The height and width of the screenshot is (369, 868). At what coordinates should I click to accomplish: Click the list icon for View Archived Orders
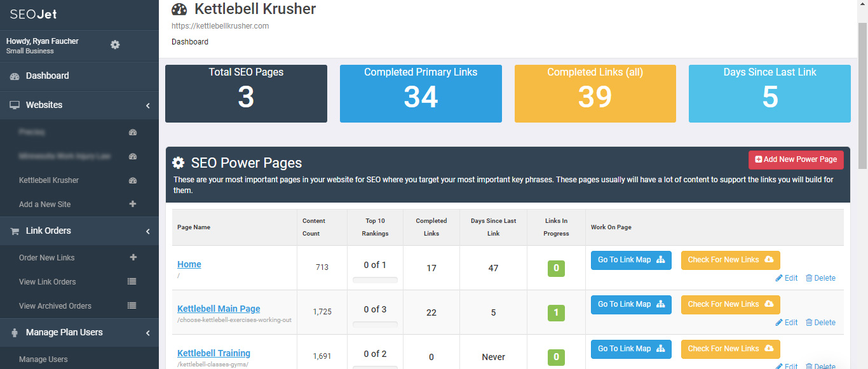[x=132, y=306]
